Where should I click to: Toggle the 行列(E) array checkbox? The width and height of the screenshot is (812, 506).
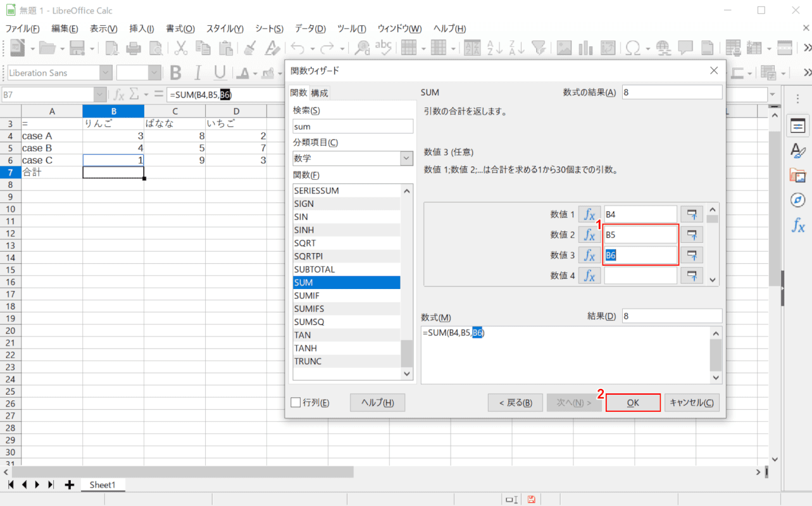pyautogui.click(x=296, y=402)
